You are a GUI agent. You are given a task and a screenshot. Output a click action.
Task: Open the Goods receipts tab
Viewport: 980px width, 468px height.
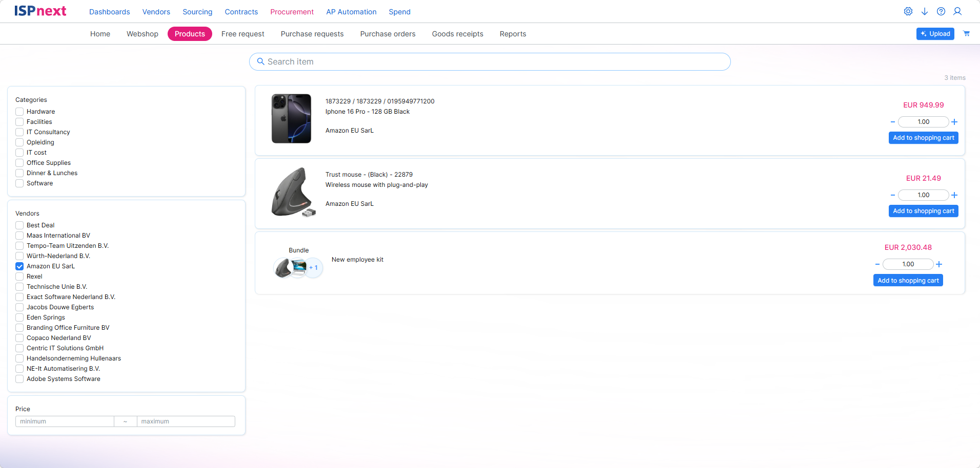click(458, 34)
